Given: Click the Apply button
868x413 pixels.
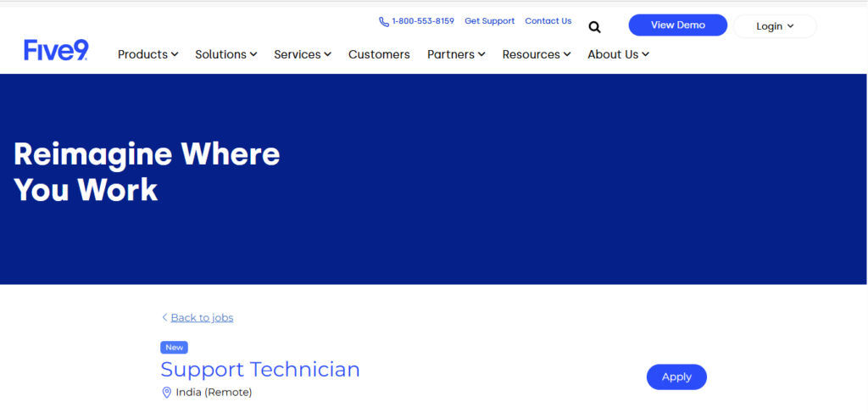Looking at the screenshot, I should coord(676,377).
